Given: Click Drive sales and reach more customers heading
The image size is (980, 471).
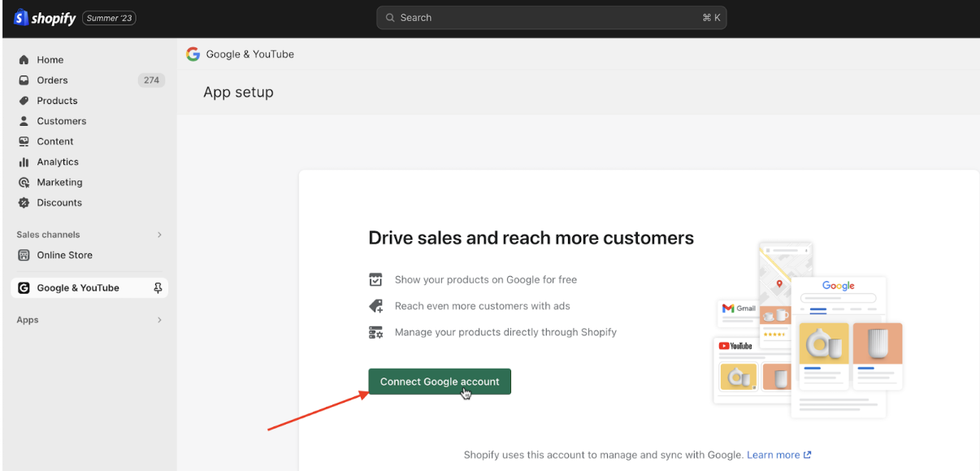Looking at the screenshot, I should click(x=531, y=238).
